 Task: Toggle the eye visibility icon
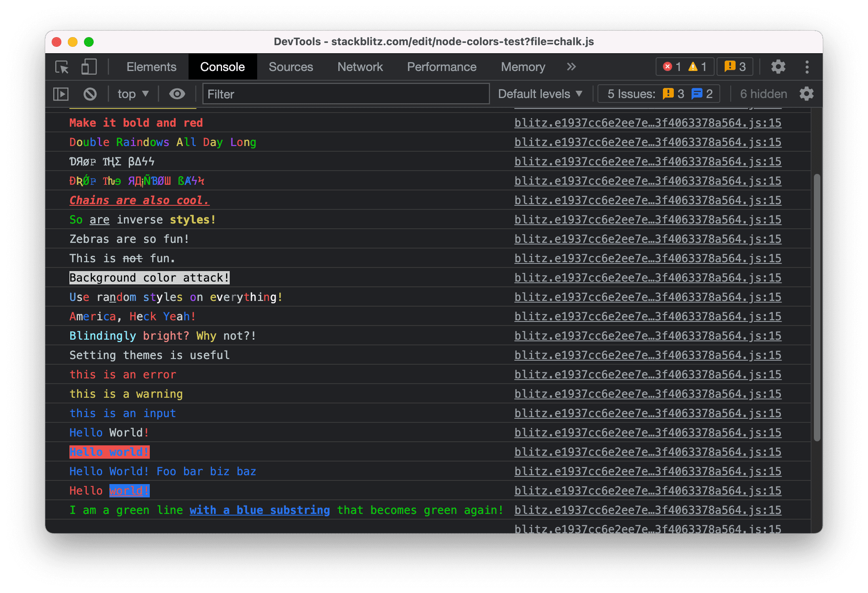pyautogui.click(x=177, y=93)
